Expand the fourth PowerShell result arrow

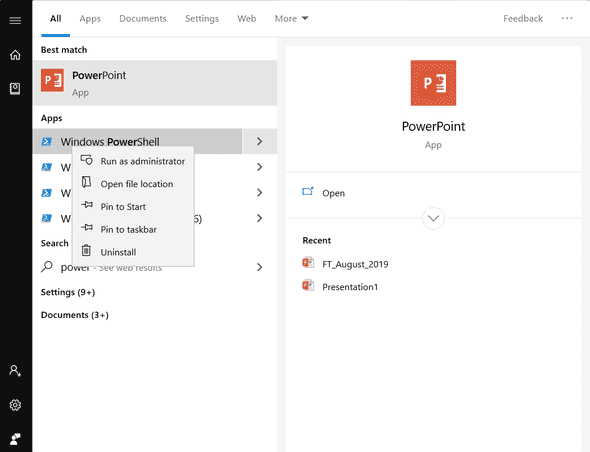pos(260,218)
